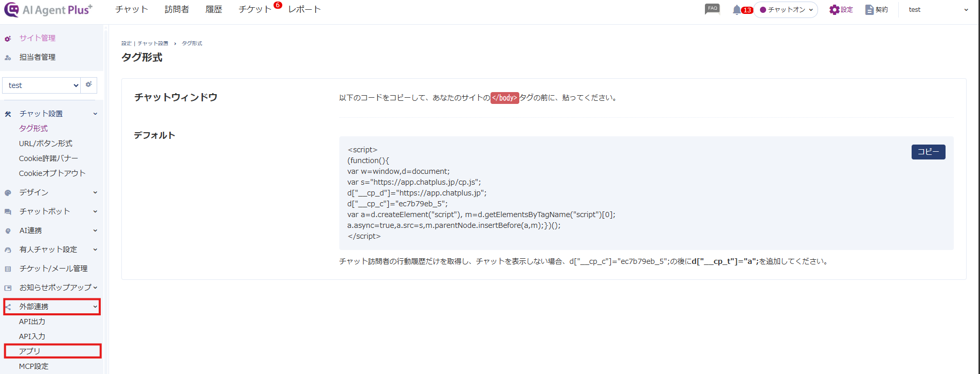Image resolution: width=980 pixels, height=374 pixels.
Task: Open the test site selector dropdown
Action: coord(42,85)
